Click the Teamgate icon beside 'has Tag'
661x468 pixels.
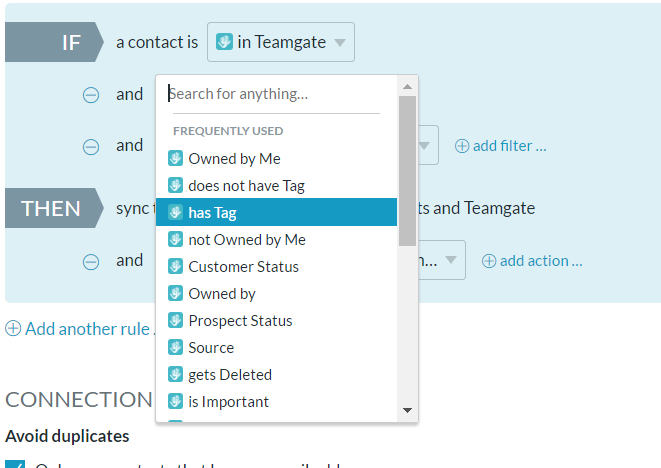click(175, 212)
